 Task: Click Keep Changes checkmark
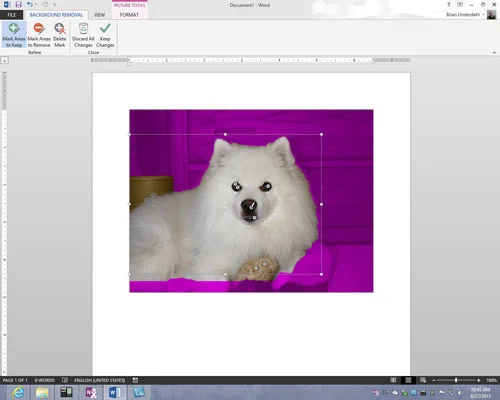[105, 35]
